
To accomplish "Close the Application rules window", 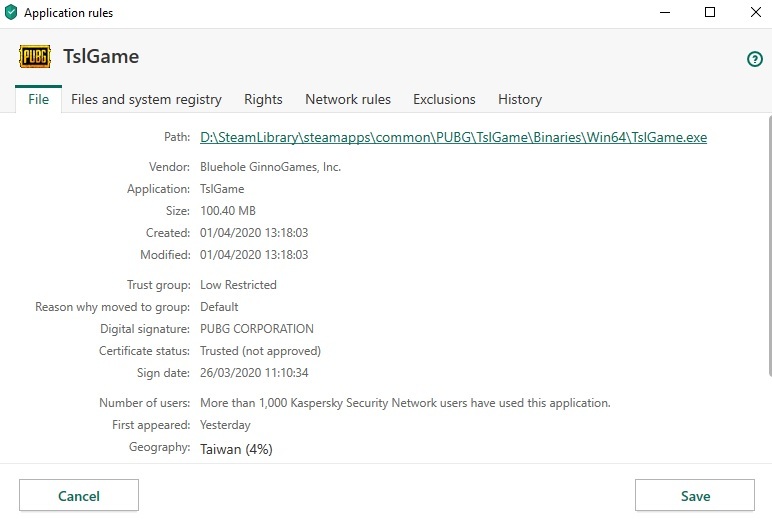I will point(756,12).
